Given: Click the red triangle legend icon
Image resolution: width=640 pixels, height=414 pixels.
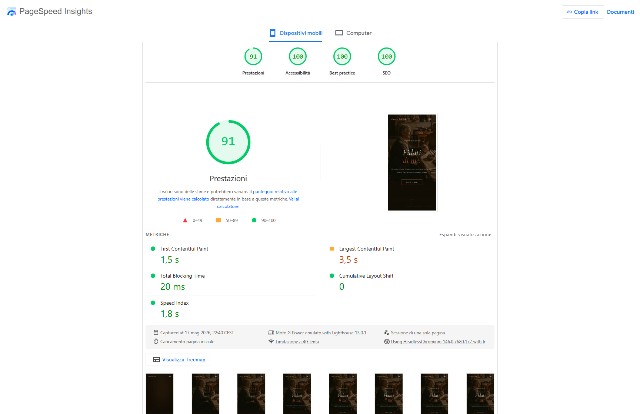Looking at the screenshot, I should click(185, 220).
